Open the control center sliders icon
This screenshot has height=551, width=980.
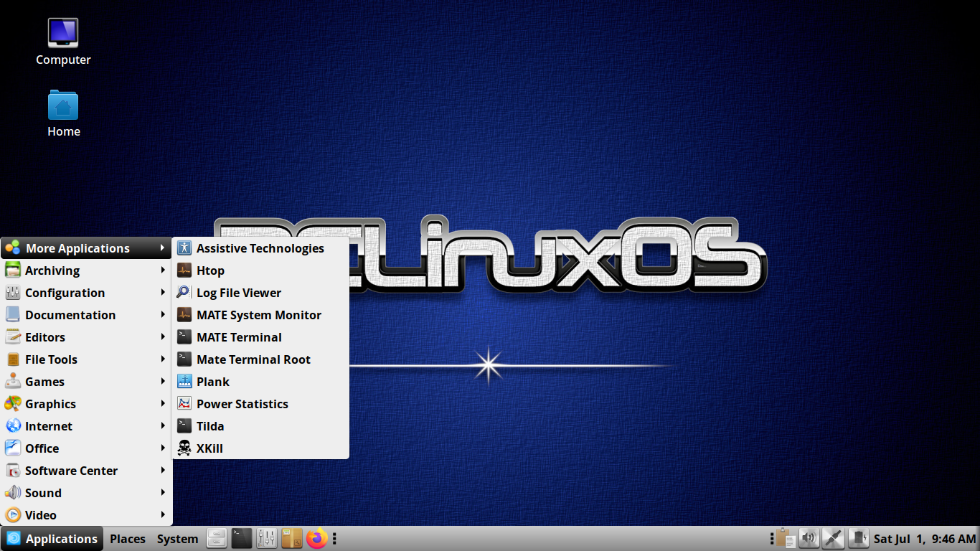(x=267, y=538)
